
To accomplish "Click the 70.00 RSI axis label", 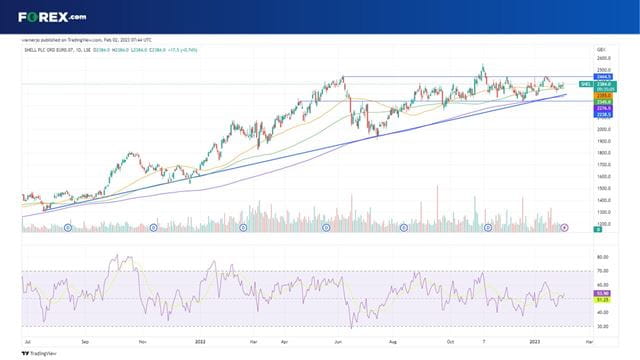I will (x=602, y=271).
